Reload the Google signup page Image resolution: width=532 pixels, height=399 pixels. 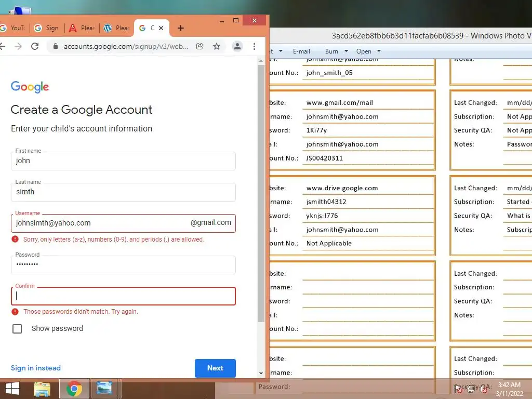[x=35, y=46]
